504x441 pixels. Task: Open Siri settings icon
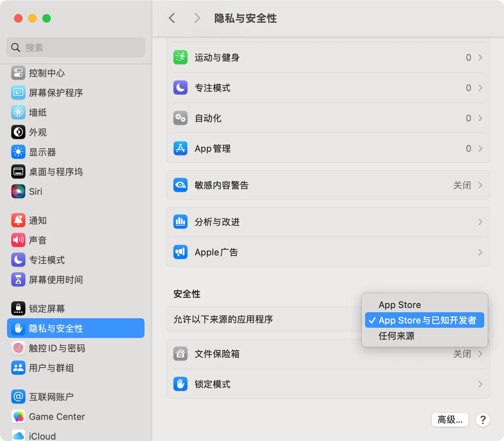pyautogui.click(x=18, y=191)
